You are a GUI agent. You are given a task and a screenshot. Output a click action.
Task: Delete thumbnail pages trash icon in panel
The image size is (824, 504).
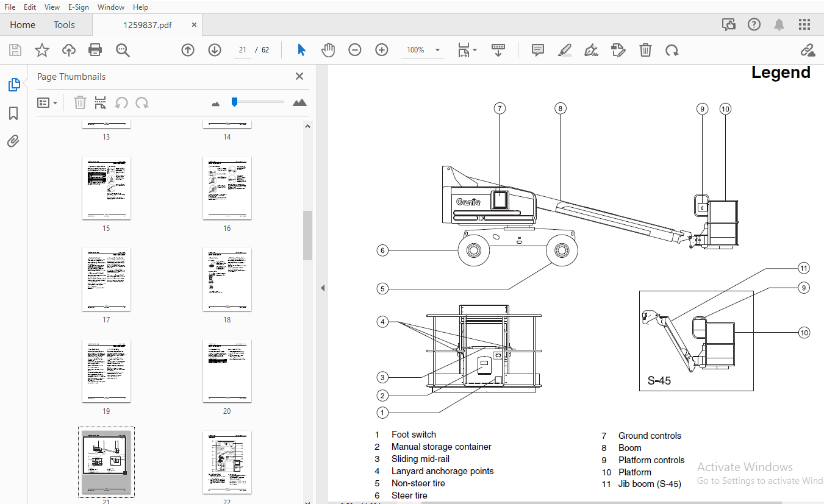(80, 102)
